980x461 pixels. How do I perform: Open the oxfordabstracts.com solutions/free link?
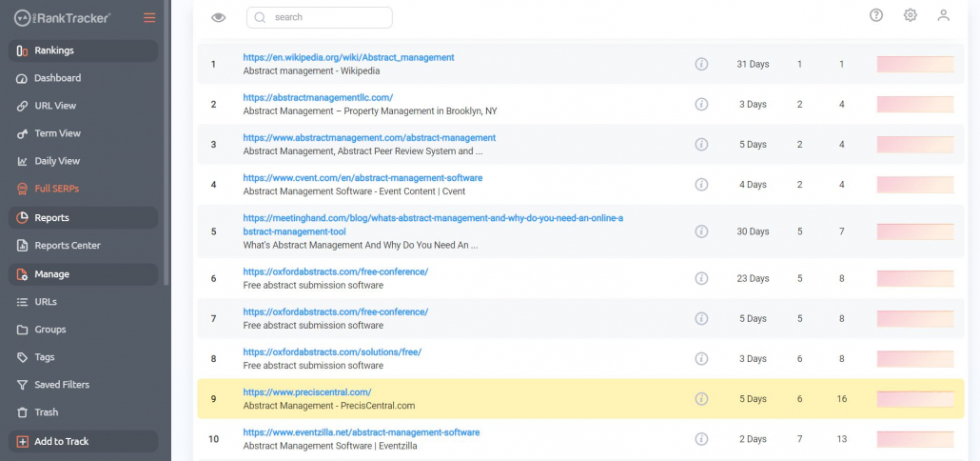point(332,352)
